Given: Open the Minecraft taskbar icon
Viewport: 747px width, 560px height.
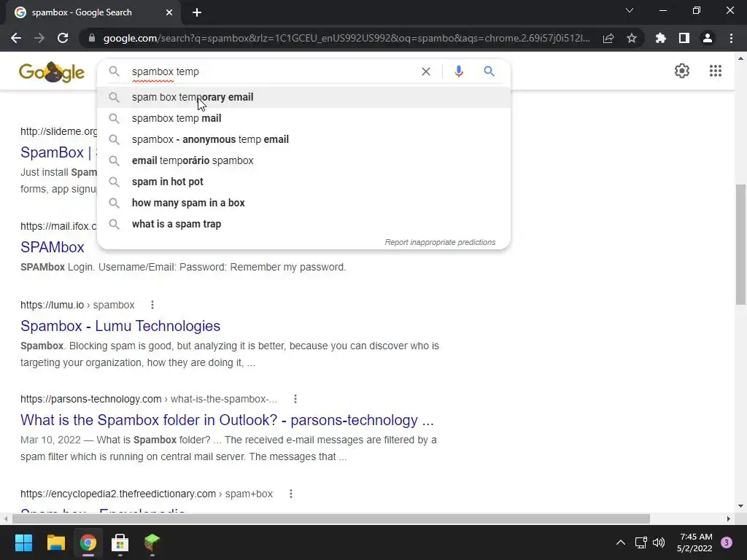Looking at the screenshot, I should 152,542.
